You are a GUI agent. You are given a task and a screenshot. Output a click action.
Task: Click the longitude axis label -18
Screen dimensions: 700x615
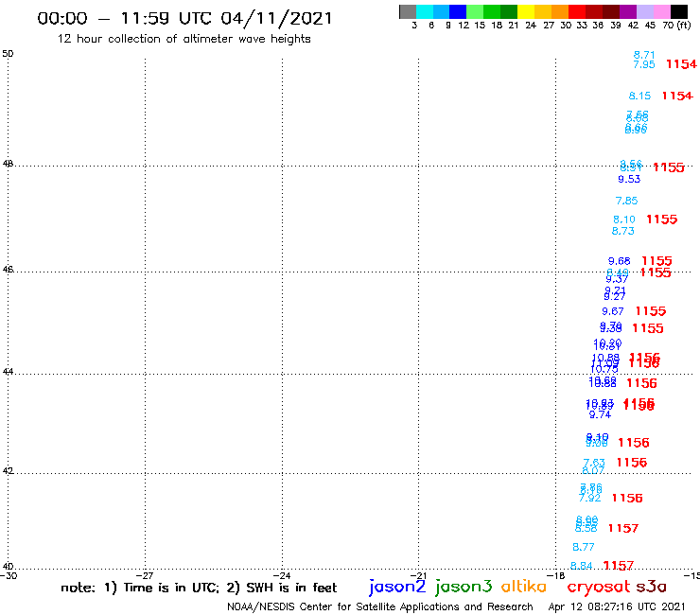click(x=555, y=576)
